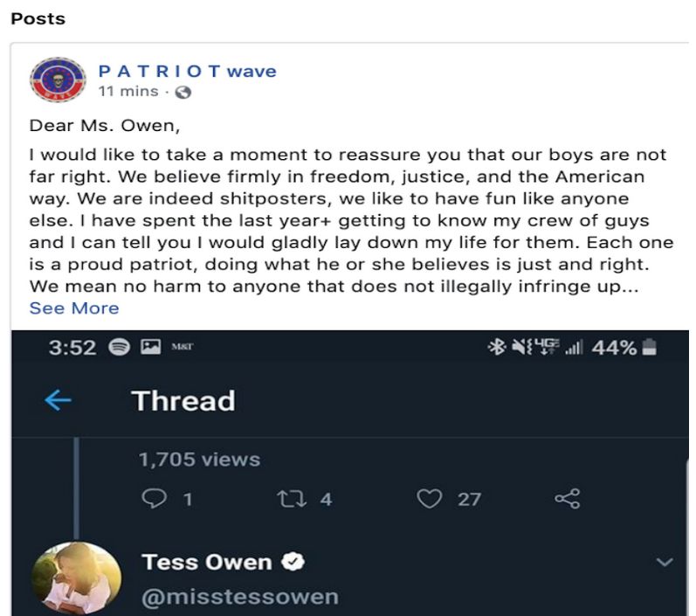The width and height of the screenshot is (696, 616).
Task: Click the Tess Owen display name
Action: [x=207, y=562]
